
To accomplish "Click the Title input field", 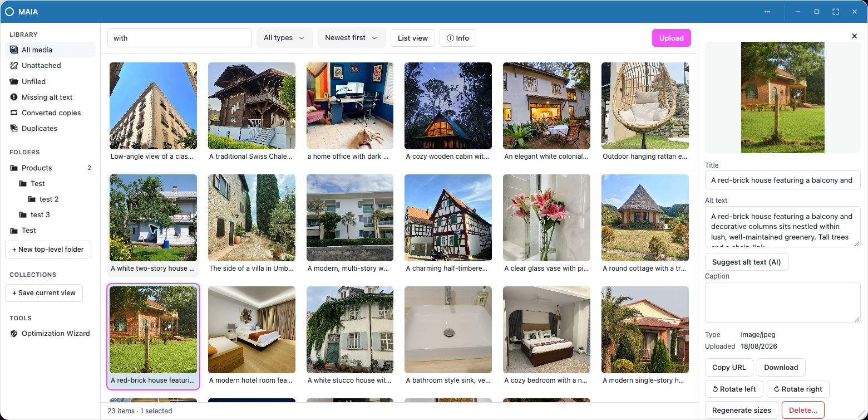I will click(x=782, y=180).
